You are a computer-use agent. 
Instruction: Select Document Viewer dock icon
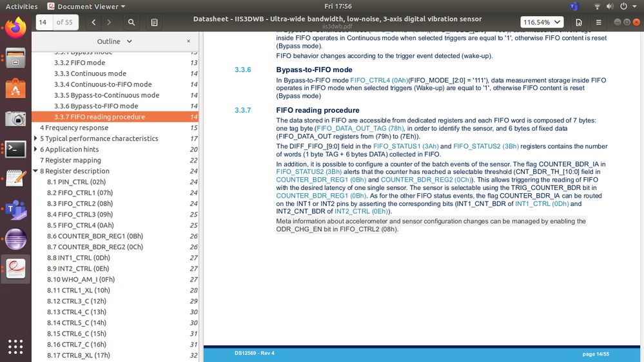click(15, 269)
